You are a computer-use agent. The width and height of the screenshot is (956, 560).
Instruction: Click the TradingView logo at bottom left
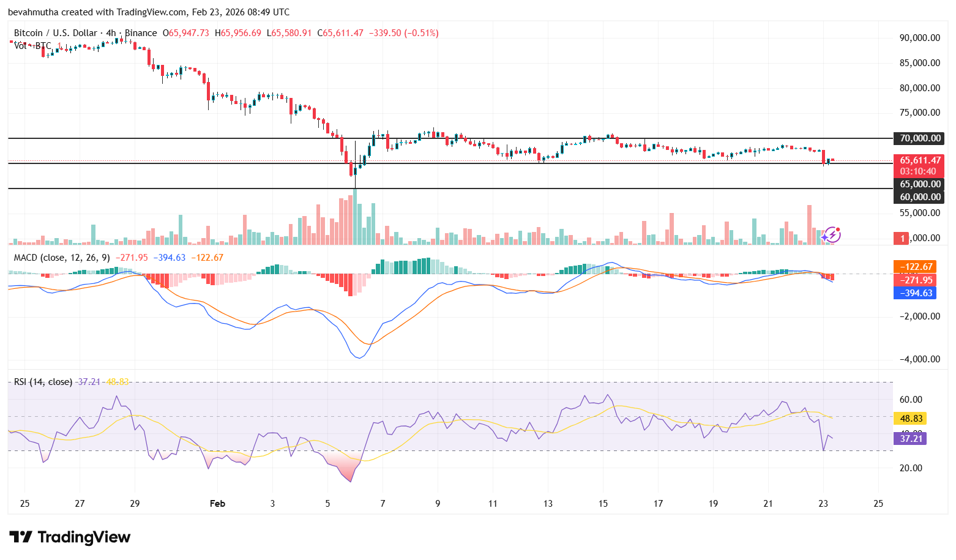coord(69,537)
